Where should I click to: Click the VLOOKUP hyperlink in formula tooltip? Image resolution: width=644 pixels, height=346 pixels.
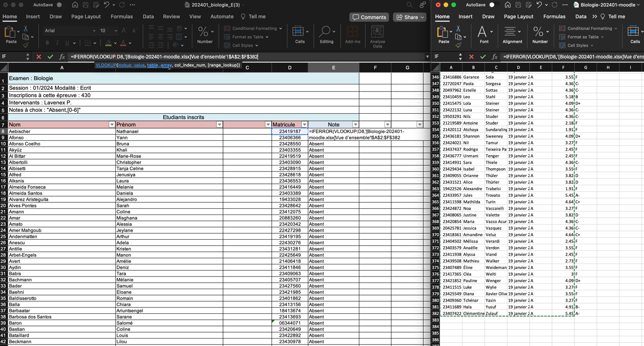click(x=106, y=65)
